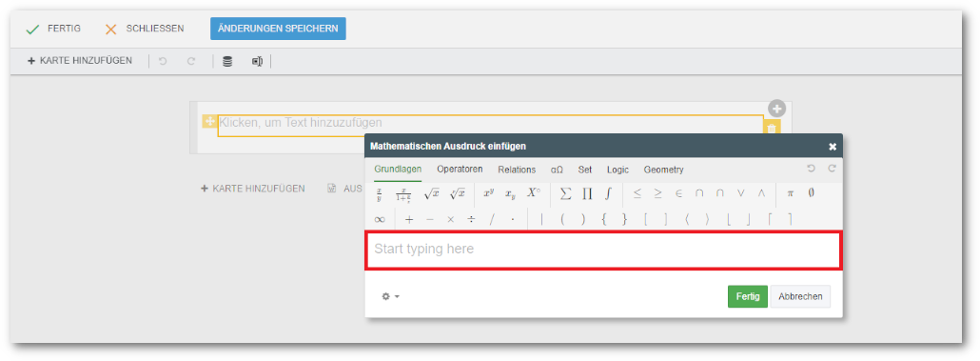Open the gear settings dropdown
The height and width of the screenshot is (361, 980).
click(x=391, y=296)
